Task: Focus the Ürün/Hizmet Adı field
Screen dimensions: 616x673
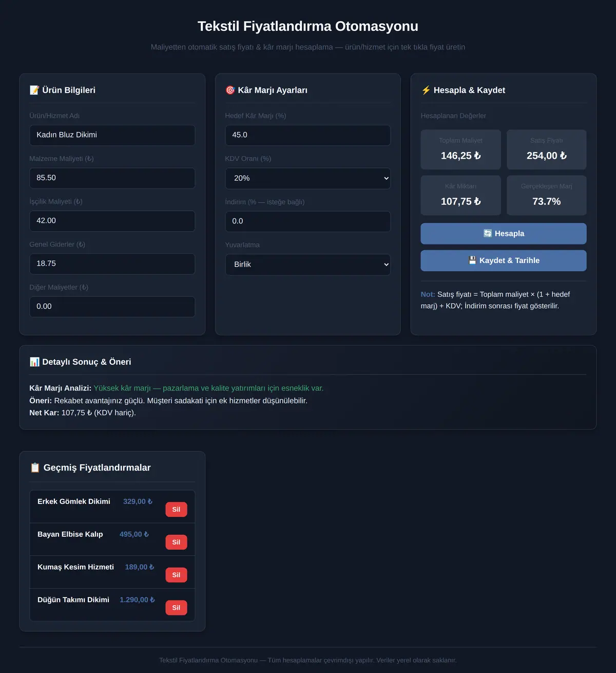Action: pos(112,135)
